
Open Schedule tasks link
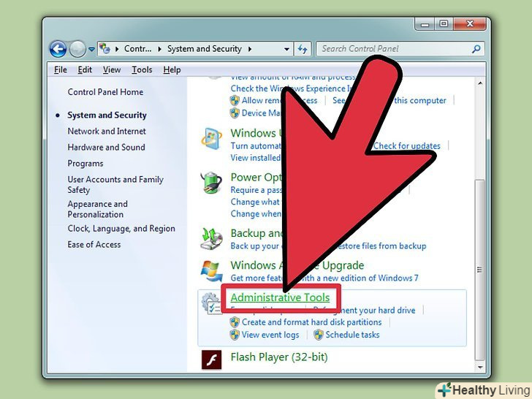point(352,335)
